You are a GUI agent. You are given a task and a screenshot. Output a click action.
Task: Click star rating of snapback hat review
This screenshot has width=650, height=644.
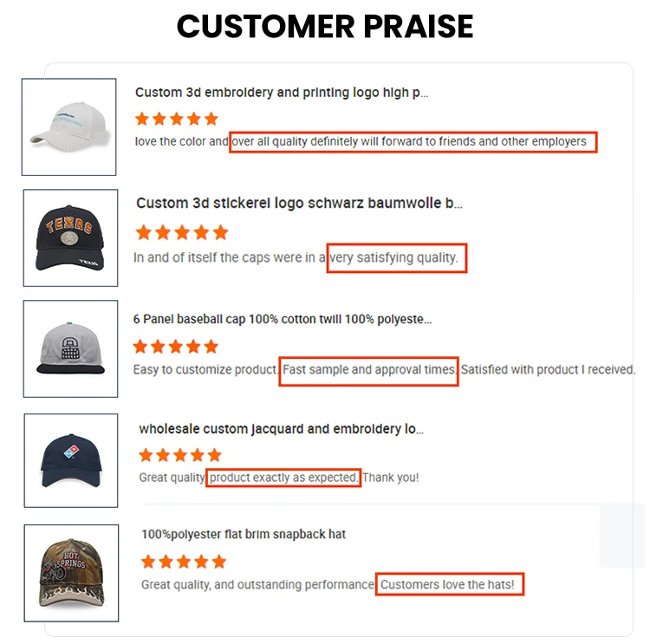(x=183, y=562)
